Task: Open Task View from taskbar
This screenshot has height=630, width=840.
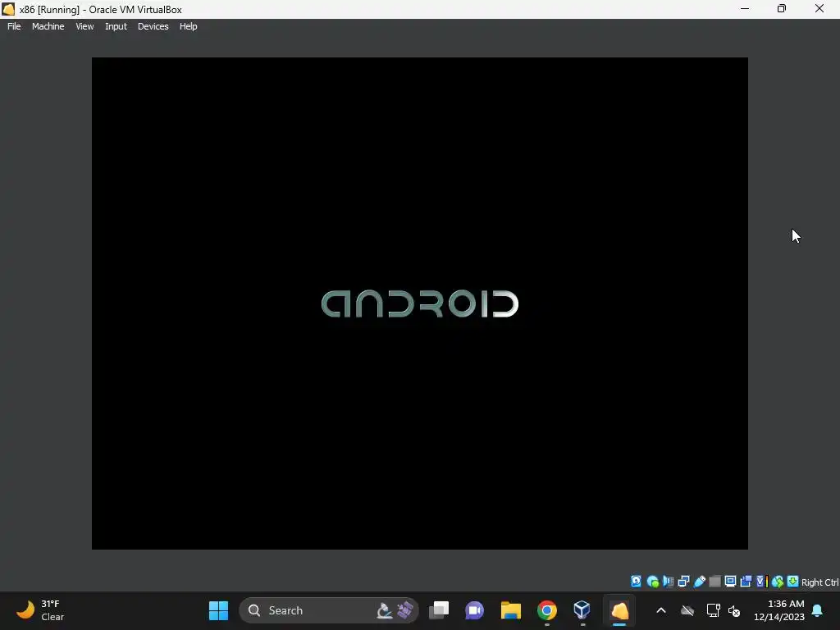Action: click(439, 610)
